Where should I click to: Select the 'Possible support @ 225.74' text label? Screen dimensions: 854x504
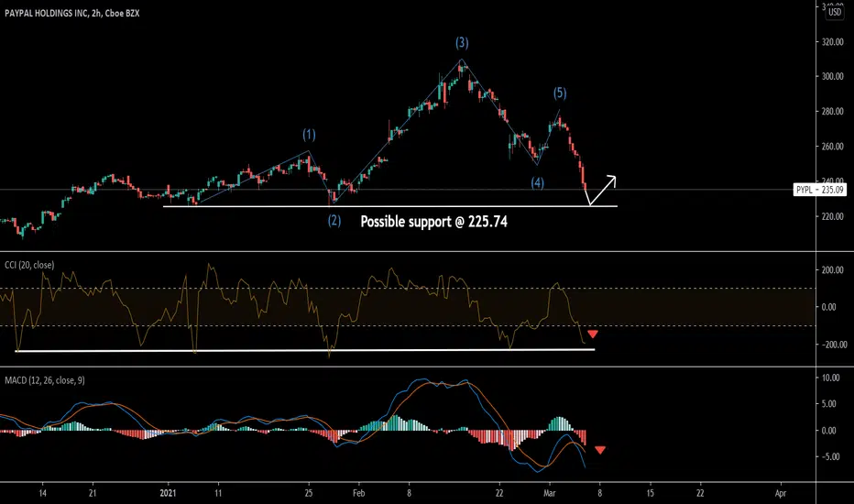click(433, 221)
